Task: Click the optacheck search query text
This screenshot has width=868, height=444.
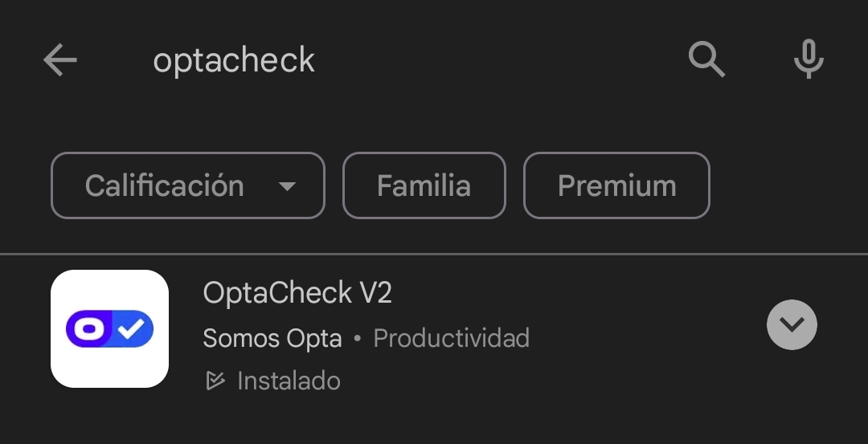Action: coord(234,60)
